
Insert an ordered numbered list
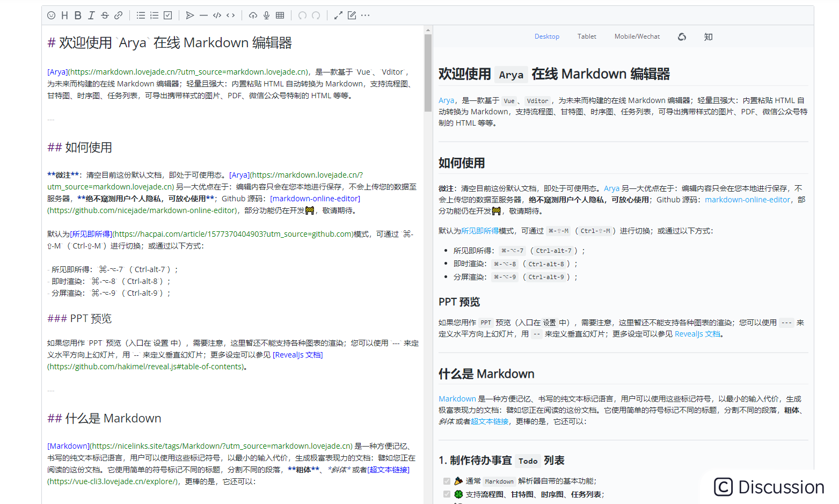154,16
